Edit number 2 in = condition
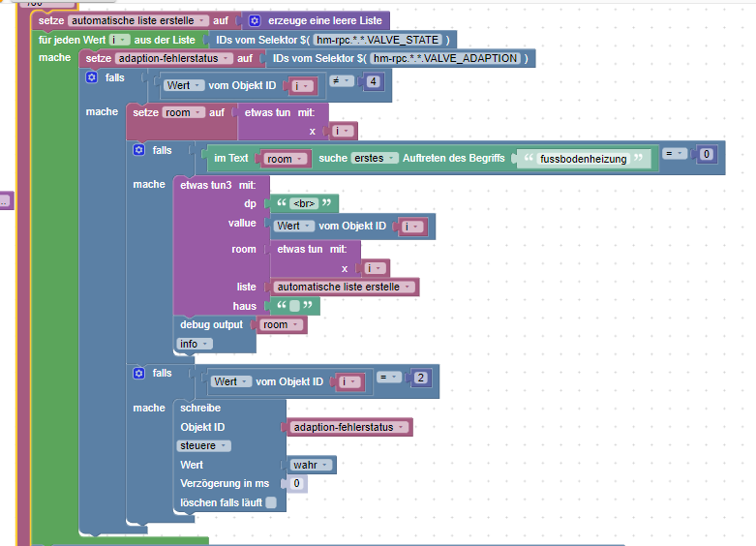 coord(420,378)
